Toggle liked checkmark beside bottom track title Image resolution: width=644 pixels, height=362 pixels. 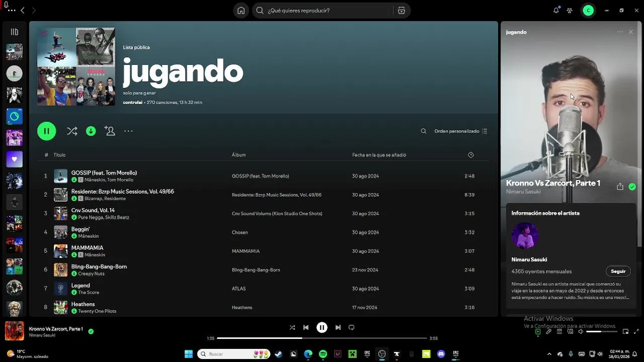coord(91,331)
